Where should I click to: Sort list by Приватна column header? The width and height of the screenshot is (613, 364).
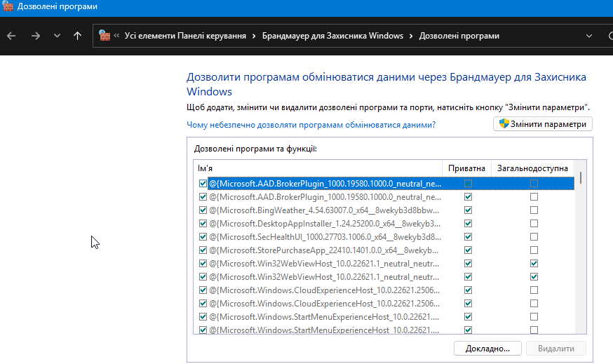point(466,168)
